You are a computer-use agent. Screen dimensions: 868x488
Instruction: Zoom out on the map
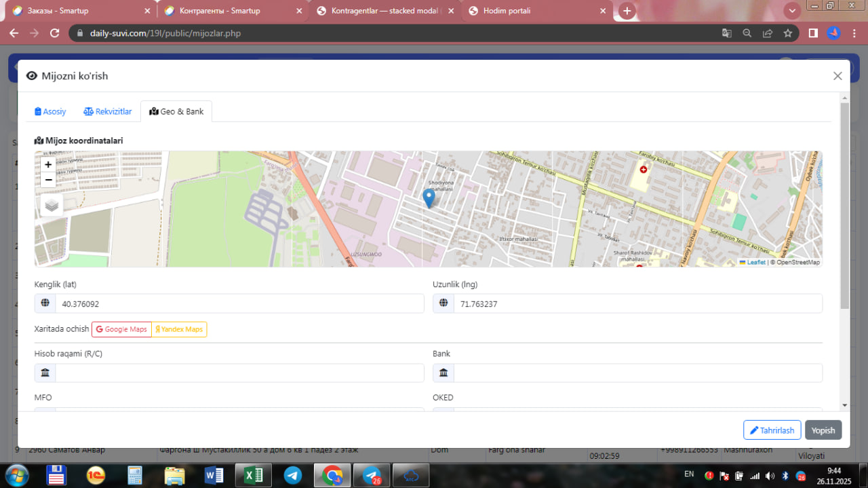point(48,180)
